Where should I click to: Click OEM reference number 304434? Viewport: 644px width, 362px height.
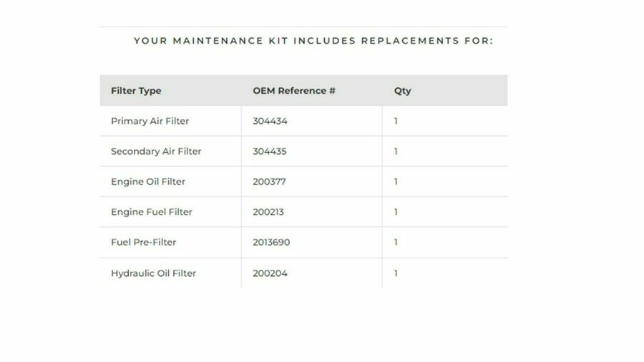pos(270,121)
